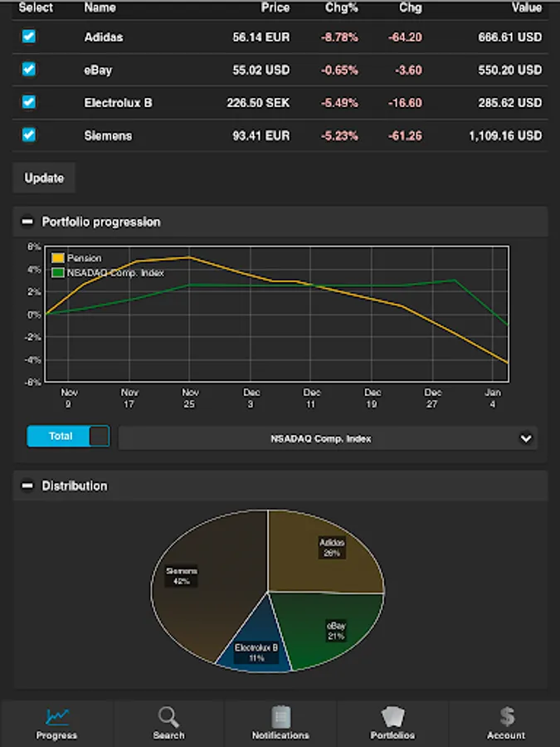Sort by the Value column header

pos(527,7)
